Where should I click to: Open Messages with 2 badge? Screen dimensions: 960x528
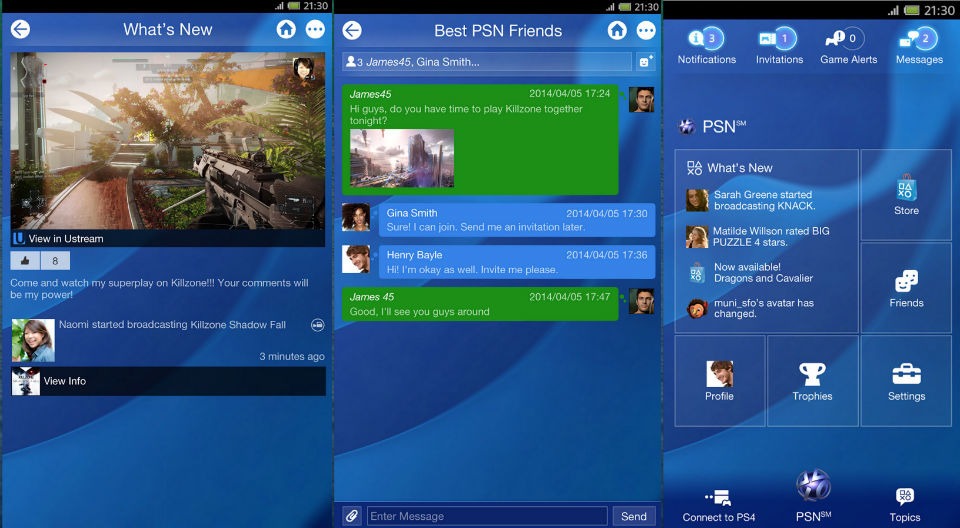pos(919,47)
